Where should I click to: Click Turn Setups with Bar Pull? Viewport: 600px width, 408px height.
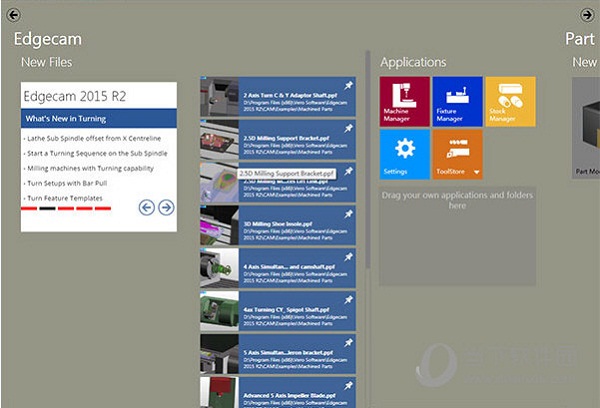[x=67, y=183]
